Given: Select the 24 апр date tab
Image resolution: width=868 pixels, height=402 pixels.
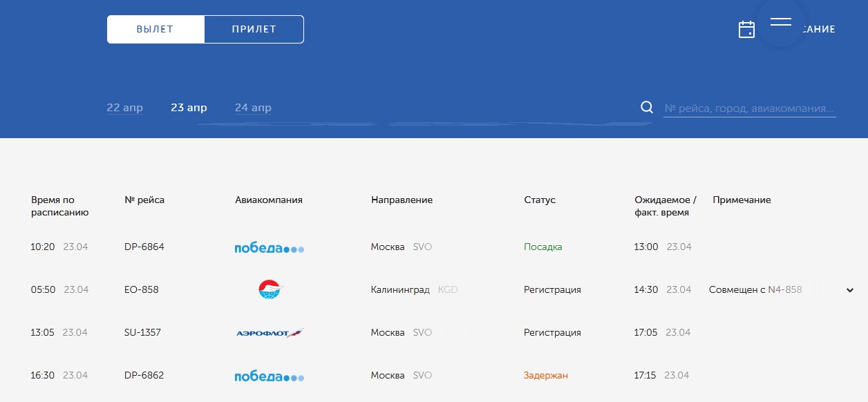Looking at the screenshot, I should click(253, 108).
